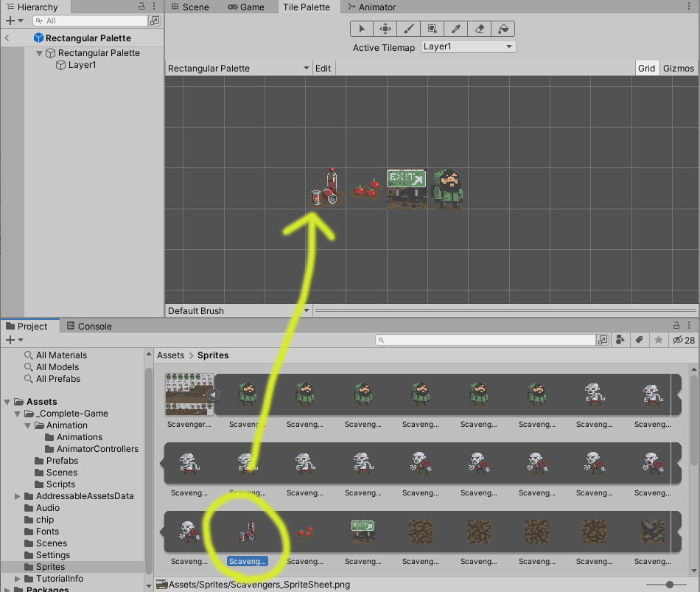Click the Project search input field
Viewport: 700px width, 592px height.
point(486,340)
